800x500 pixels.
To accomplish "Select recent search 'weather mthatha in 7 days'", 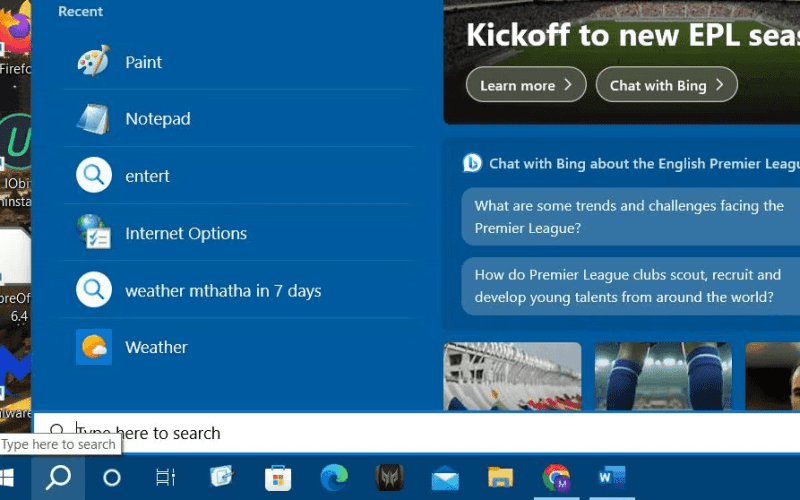I will pos(237,290).
